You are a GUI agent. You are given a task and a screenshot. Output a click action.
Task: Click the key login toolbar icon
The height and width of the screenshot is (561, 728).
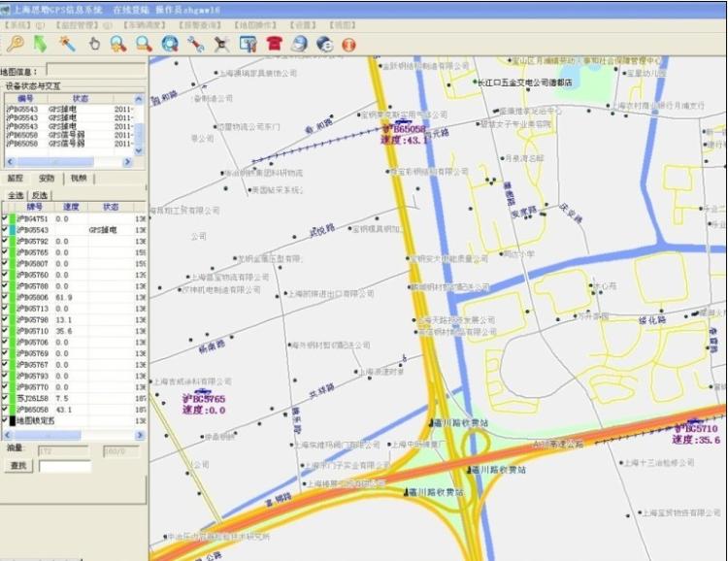(15, 44)
